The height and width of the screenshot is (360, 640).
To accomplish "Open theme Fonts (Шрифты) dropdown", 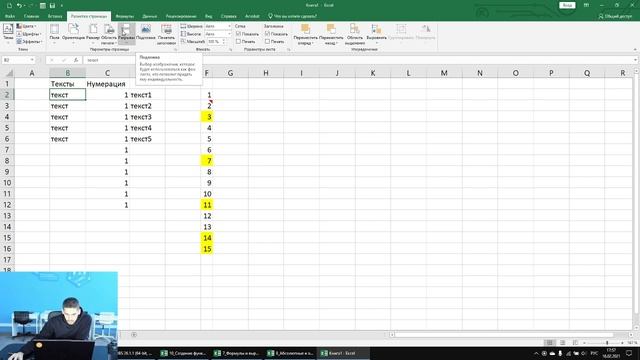I will coord(28,34).
